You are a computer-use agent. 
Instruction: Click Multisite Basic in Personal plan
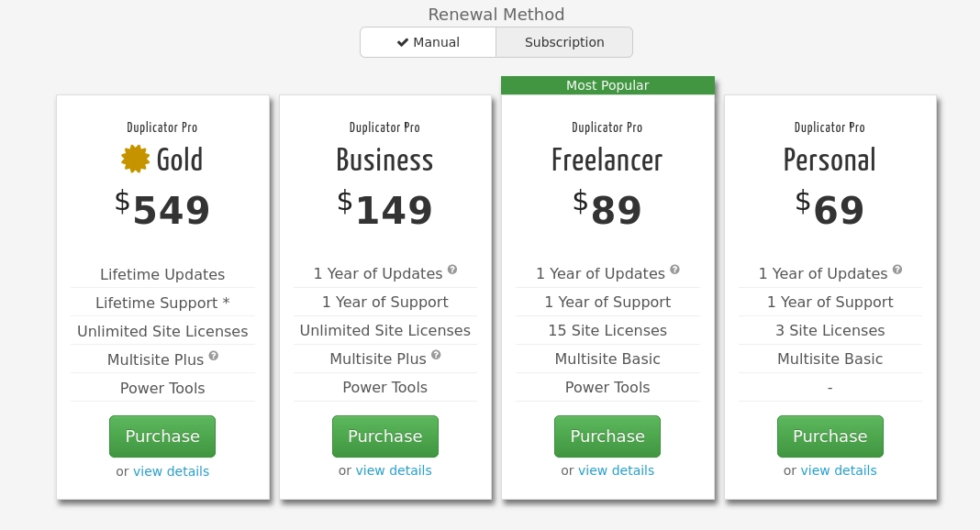[x=830, y=359]
